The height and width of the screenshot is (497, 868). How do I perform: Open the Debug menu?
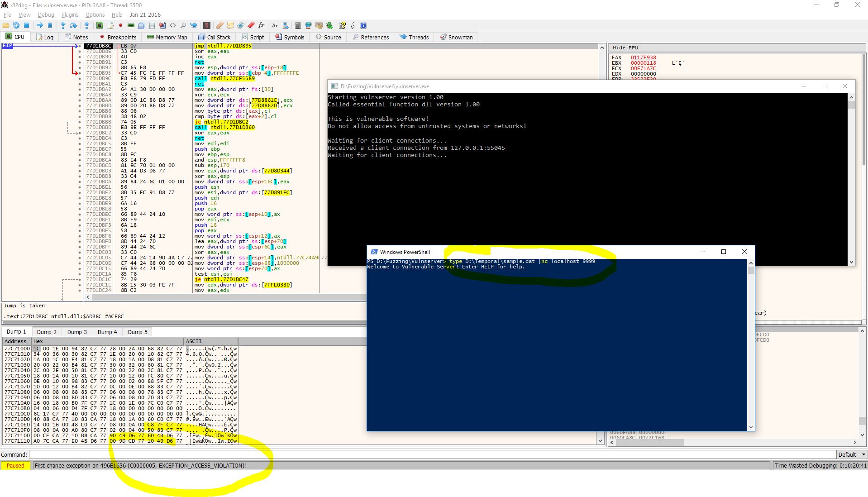(x=46, y=14)
